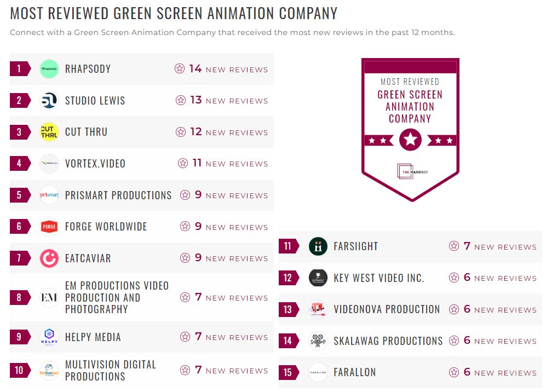Click the Studio Lewis logo icon
This screenshot has height=392, width=546.
click(49, 101)
